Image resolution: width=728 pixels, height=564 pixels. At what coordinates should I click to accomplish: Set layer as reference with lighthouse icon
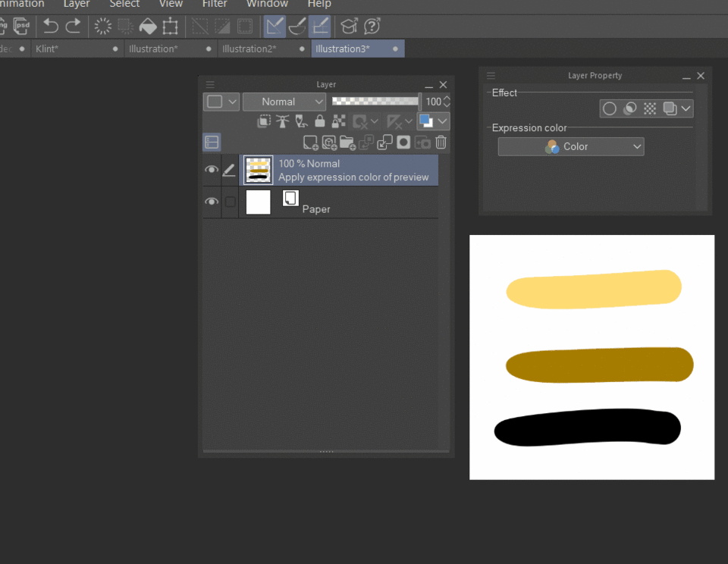[282, 121]
